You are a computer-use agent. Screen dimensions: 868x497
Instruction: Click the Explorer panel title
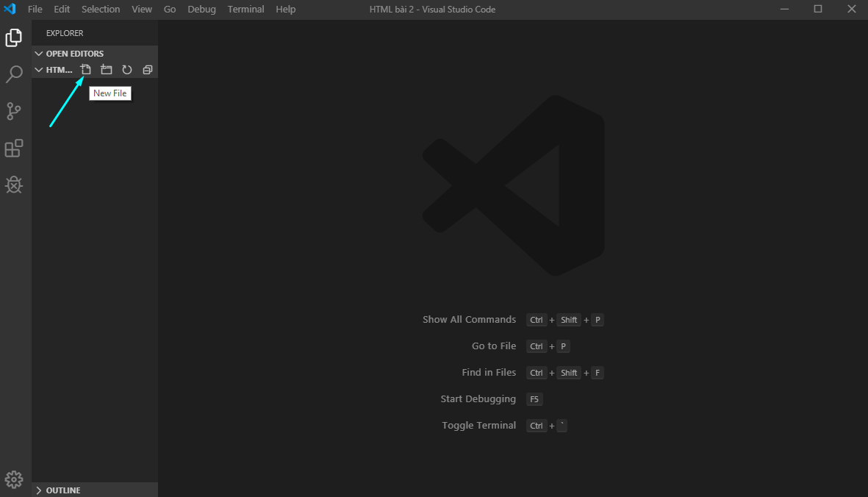(x=65, y=33)
